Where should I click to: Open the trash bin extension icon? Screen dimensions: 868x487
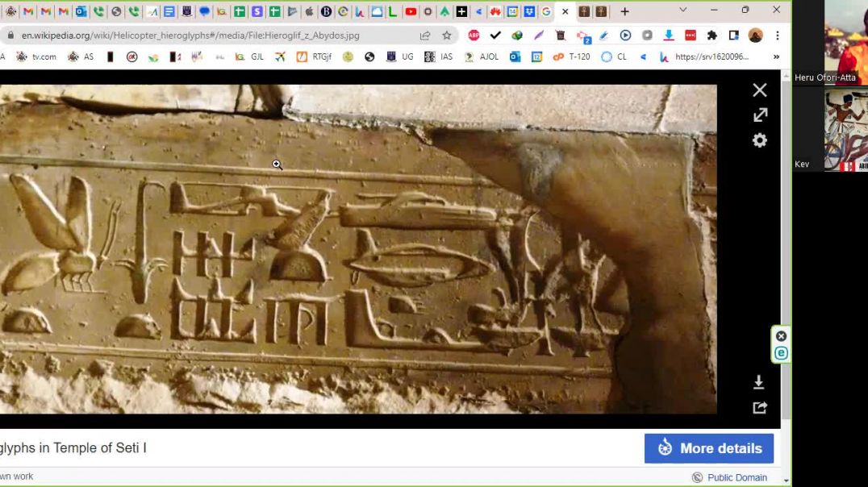(x=560, y=35)
